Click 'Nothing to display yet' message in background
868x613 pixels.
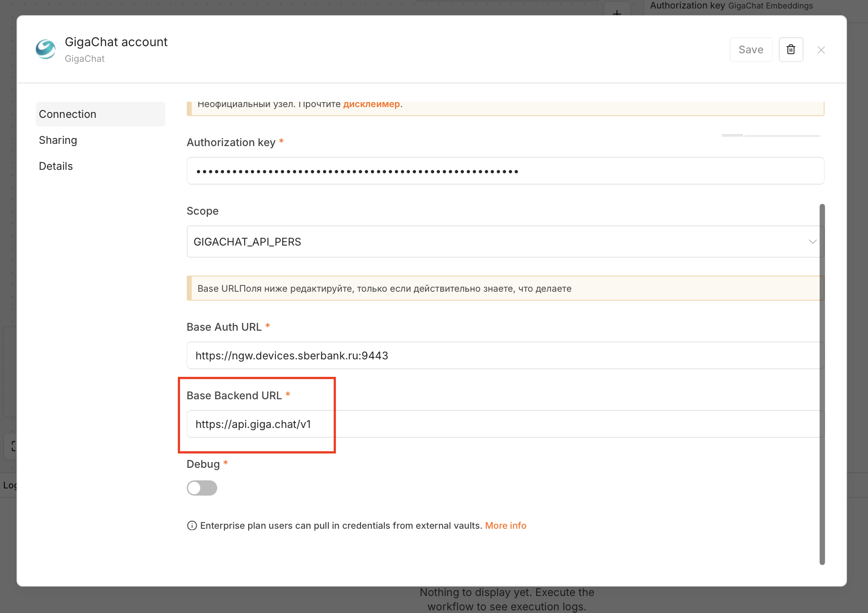[x=507, y=599]
